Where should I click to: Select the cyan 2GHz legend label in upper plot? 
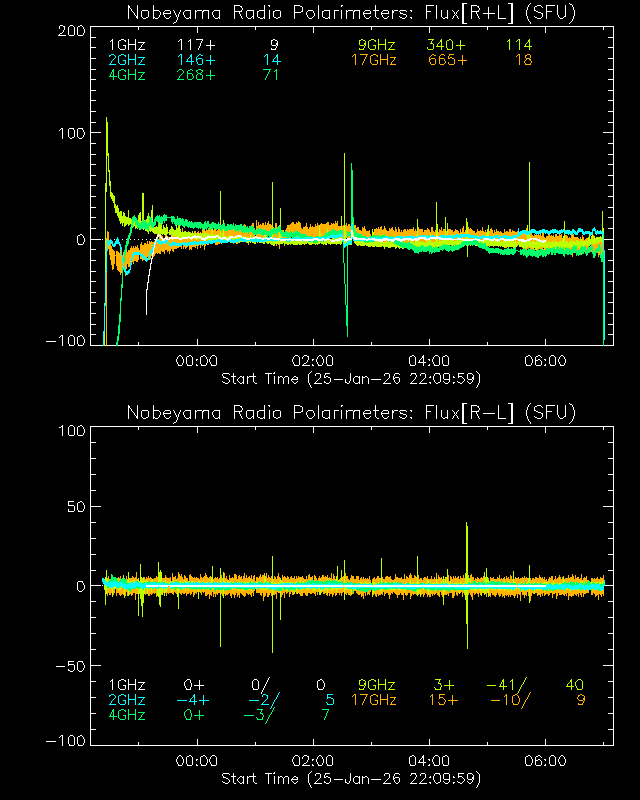pyautogui.click(x=126, y=60)
